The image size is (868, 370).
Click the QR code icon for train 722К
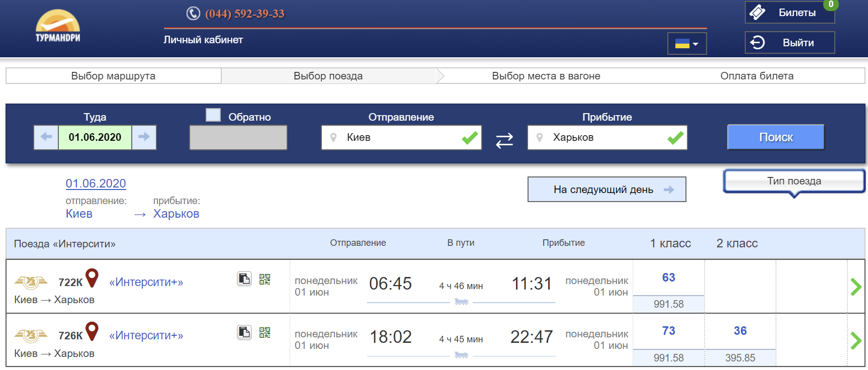pyautogui.click(x=265, y=279)
